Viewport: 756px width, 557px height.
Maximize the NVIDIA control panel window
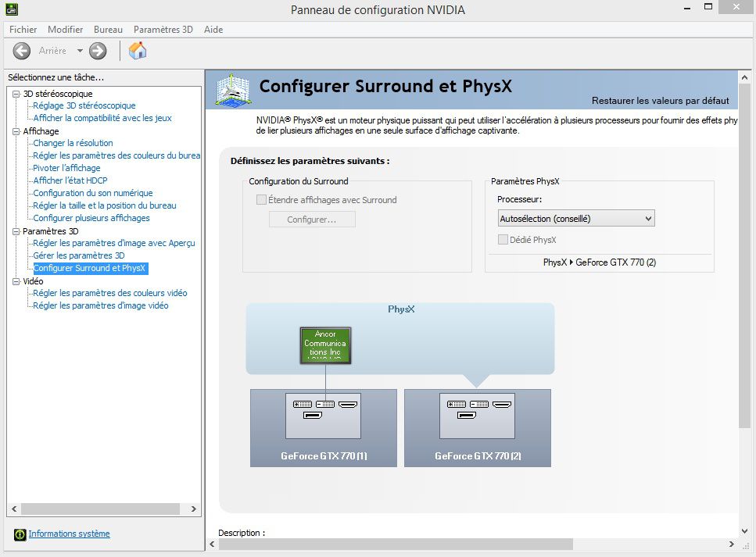tap(708, 7)
